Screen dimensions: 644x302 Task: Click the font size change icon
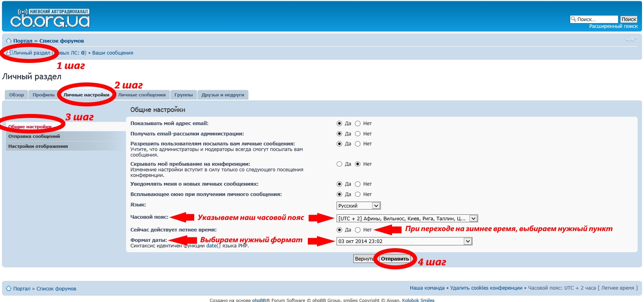point(631,39)
